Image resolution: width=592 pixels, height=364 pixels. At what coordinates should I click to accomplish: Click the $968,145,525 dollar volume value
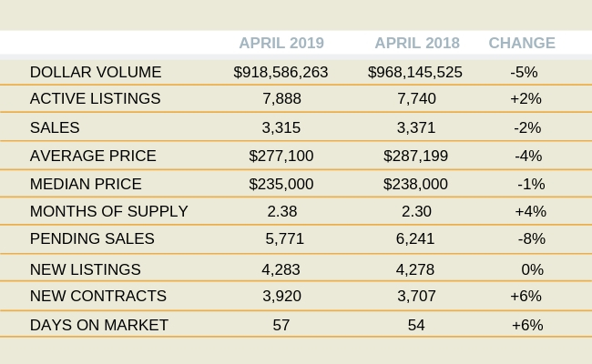415,72
